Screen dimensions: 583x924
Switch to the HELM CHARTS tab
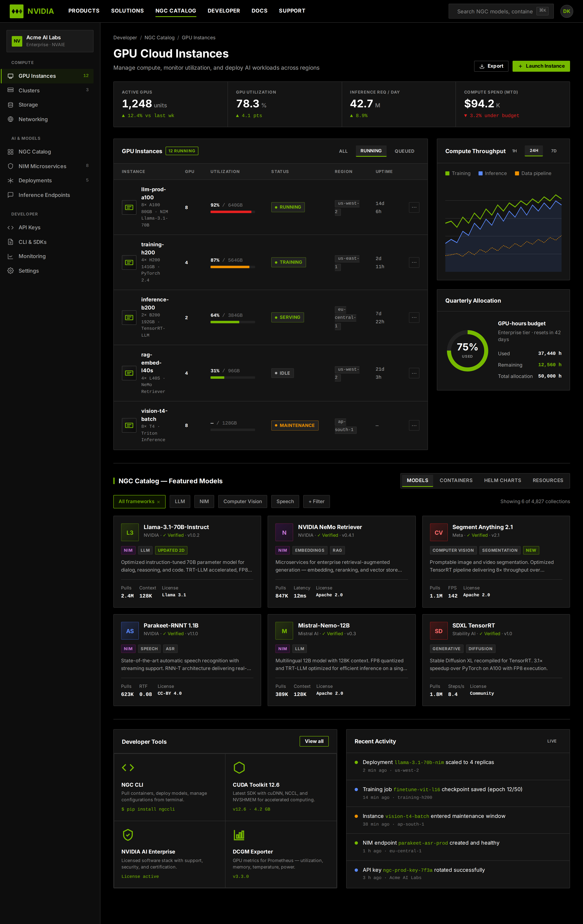tap(502, 480)
